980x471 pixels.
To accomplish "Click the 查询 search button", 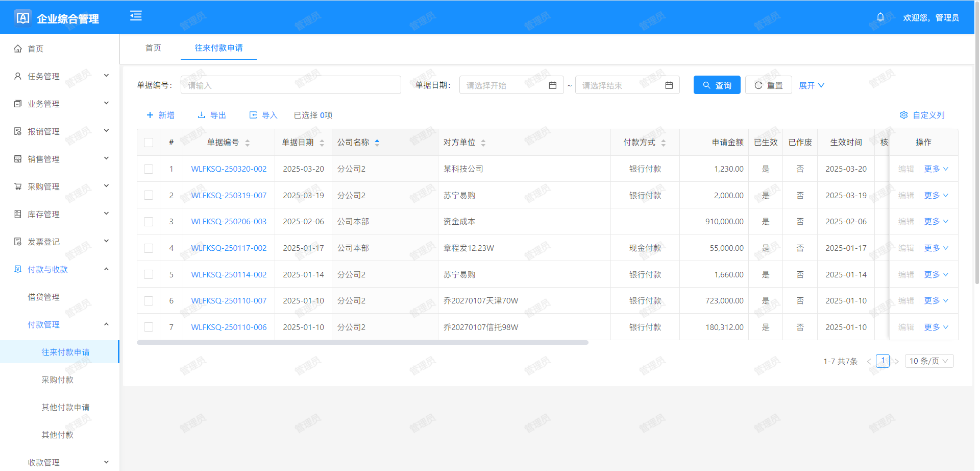I will 717,85.
